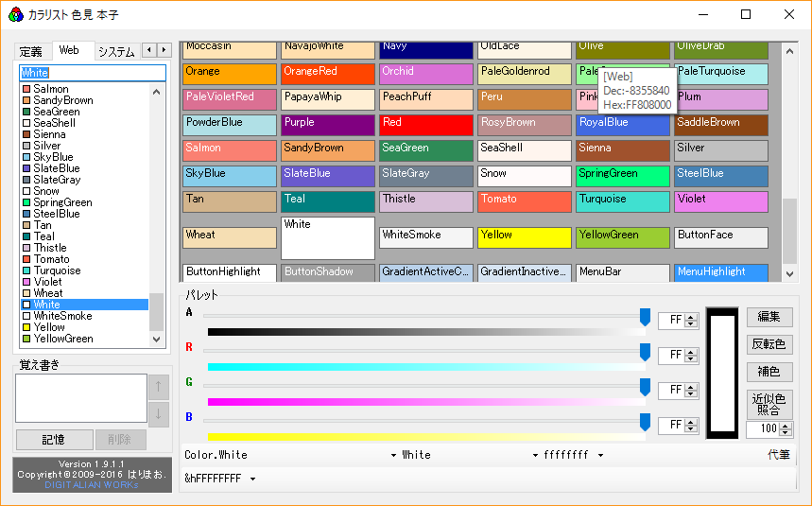Click the 覚え書き memo text area

[x=81, y=398]
